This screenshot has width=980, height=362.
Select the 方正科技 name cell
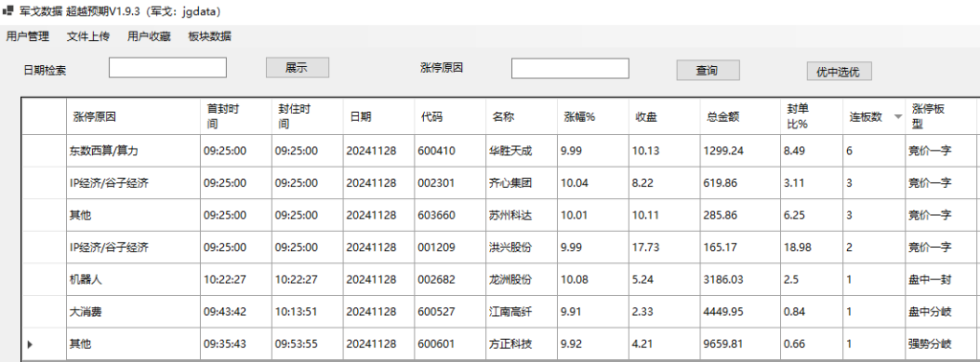(x=522, y=344)
